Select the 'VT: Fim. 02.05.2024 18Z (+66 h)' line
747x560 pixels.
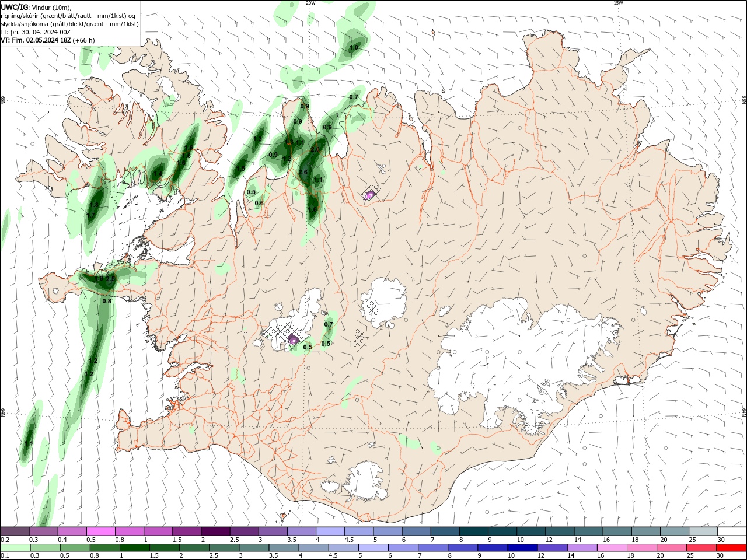click(48, 40)
